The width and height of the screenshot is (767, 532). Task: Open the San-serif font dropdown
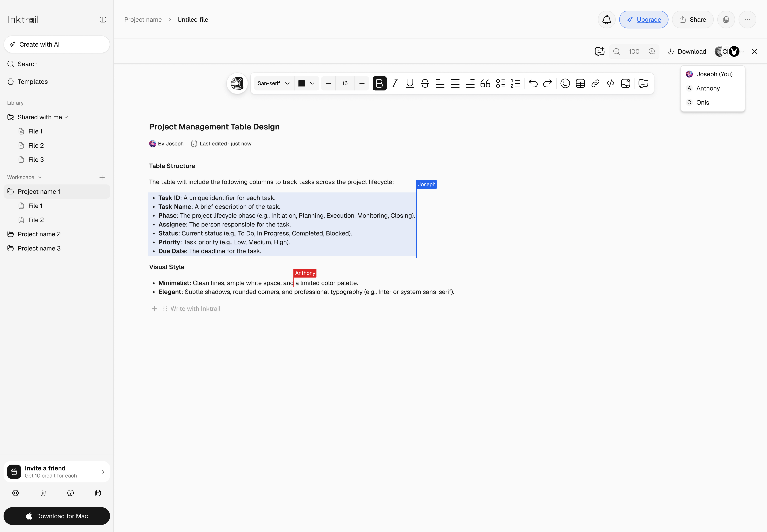click(273, 83)
